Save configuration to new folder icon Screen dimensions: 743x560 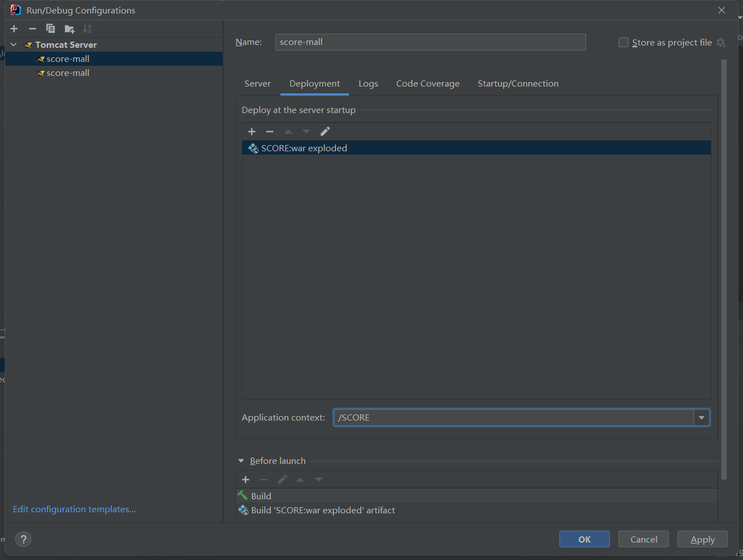[x=69, y=29]
